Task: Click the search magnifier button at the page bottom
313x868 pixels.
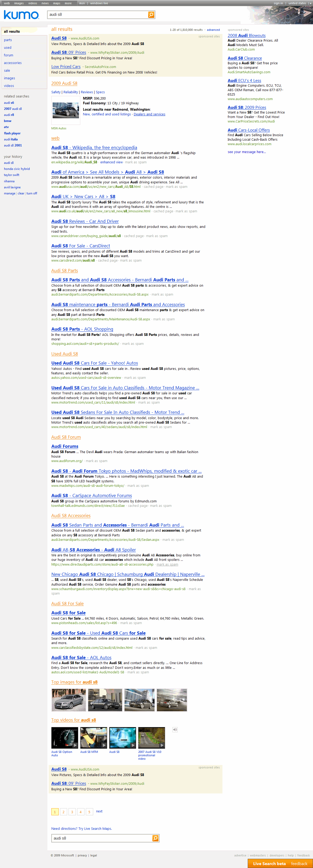Action: point(156,838)
